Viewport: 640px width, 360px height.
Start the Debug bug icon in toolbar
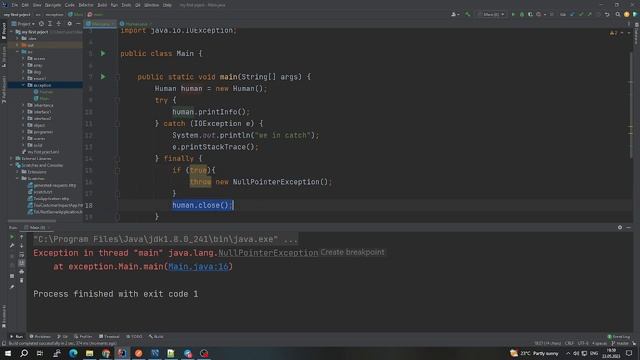522,14
